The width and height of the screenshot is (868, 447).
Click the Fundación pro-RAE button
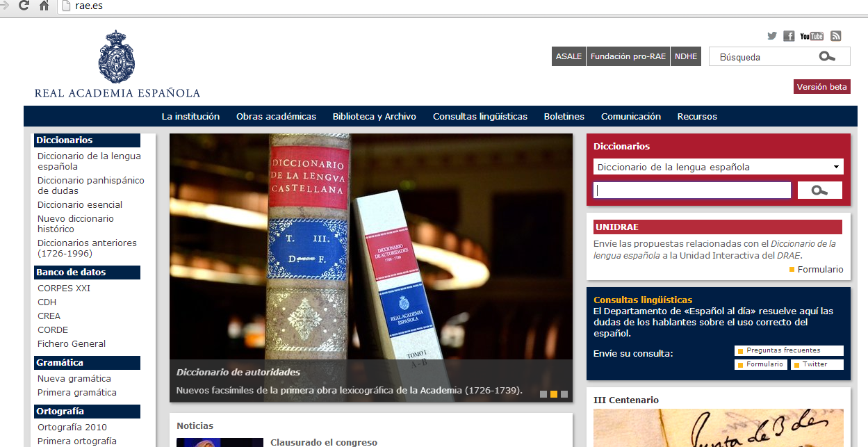tap(628, 56)
